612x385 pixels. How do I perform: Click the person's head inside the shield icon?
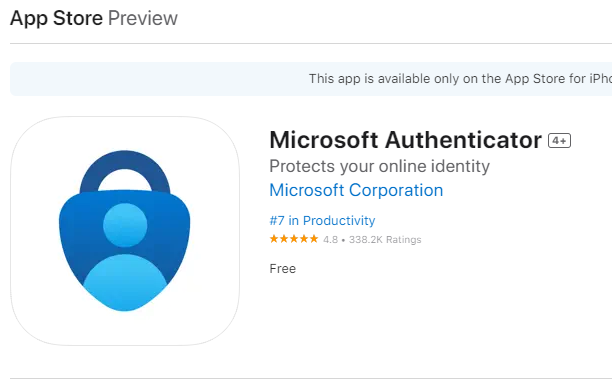click(x=125, y=225)
